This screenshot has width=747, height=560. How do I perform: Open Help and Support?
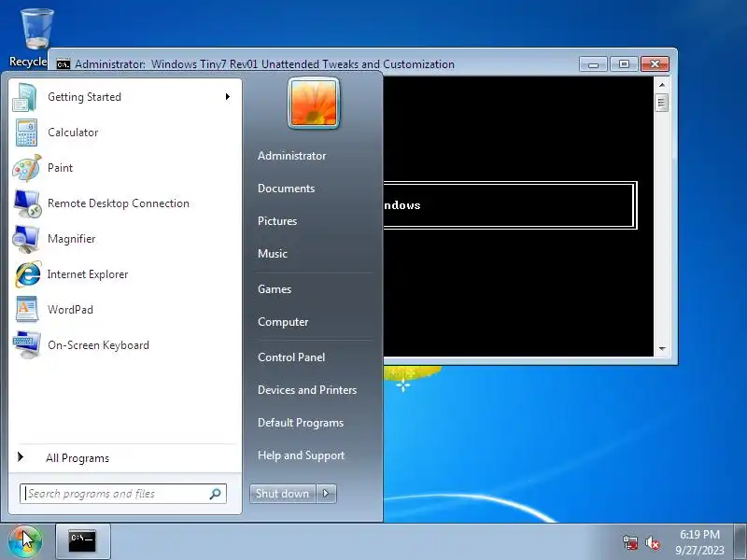tap(301, 455)
